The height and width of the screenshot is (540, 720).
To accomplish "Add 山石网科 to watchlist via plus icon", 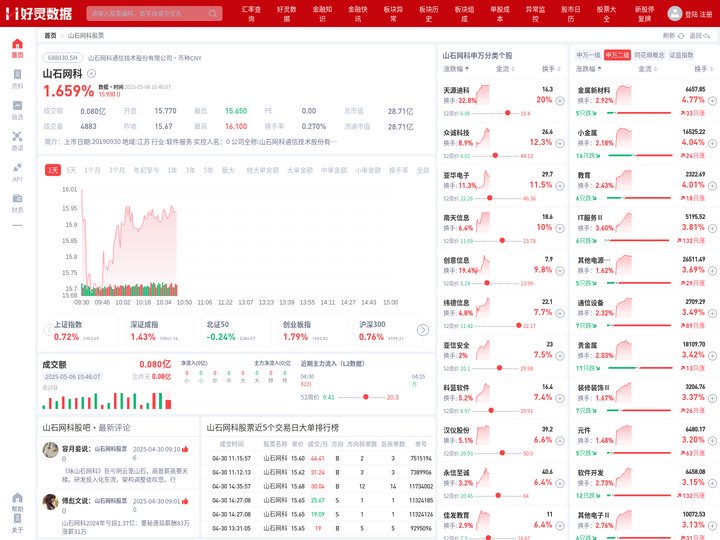I will 91,73.
